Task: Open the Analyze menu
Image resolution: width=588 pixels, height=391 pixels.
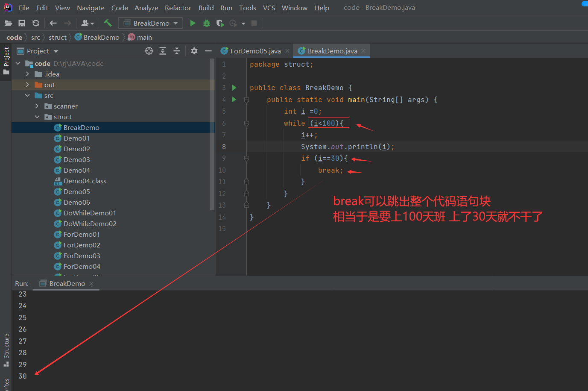Action: [146, 8]
